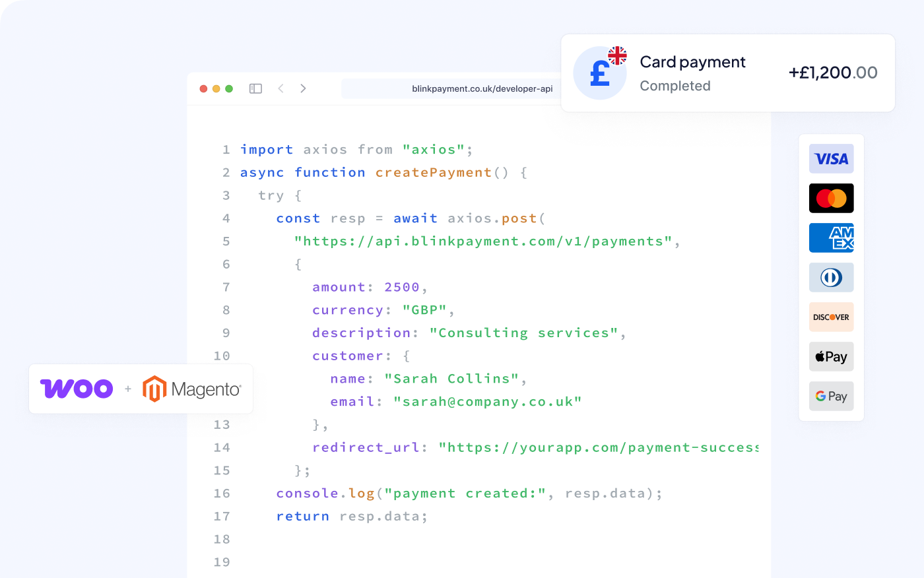Viewport: 924px width, 578px height.
Task: Choose the Apple Pay icon
Action: pyautogui.click(x=831, y=357)
